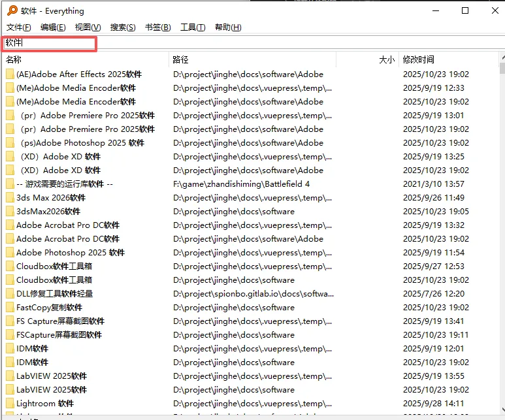Open the 搜索(S) menu
505x420 pixels.
tap(123, 27)
